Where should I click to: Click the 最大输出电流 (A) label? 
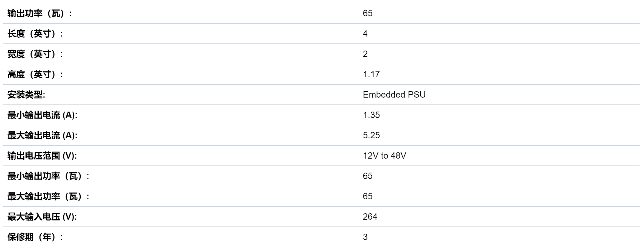42,135
